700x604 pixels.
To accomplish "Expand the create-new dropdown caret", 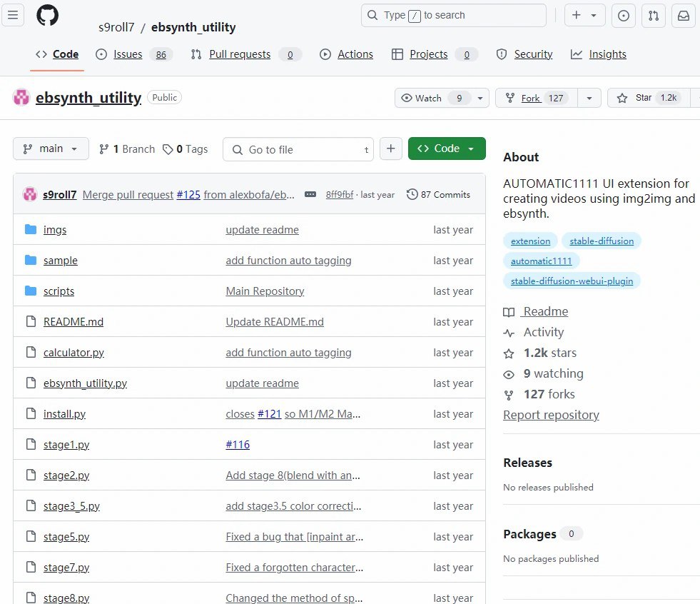I will (594, 15).
